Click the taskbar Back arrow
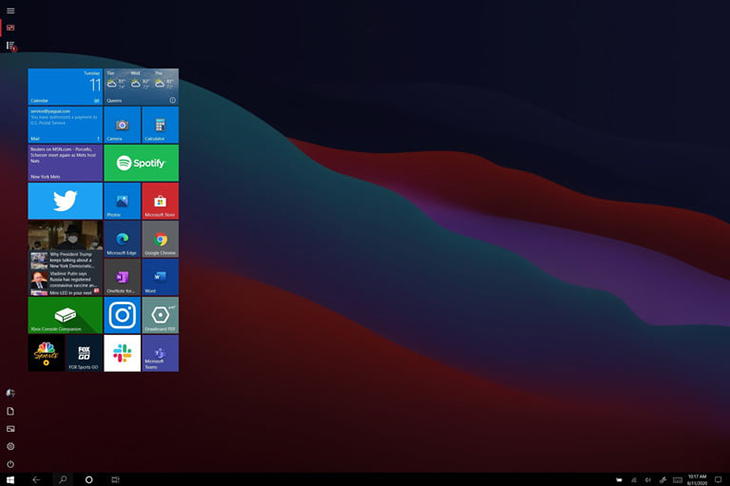Screen dimensions: 730x486 point(36,479)
